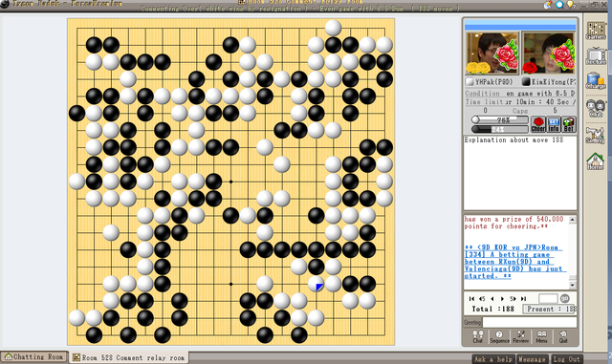Go to previous move
The image size is (612, 364).
pos(492,299)
